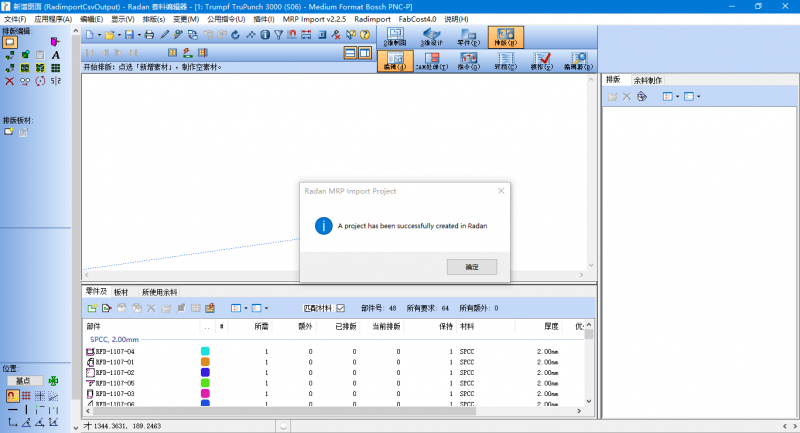Viewport: 800px width, 433px height.
Task: Expand the new file dropdown arrow
Action: coord(99,35)
